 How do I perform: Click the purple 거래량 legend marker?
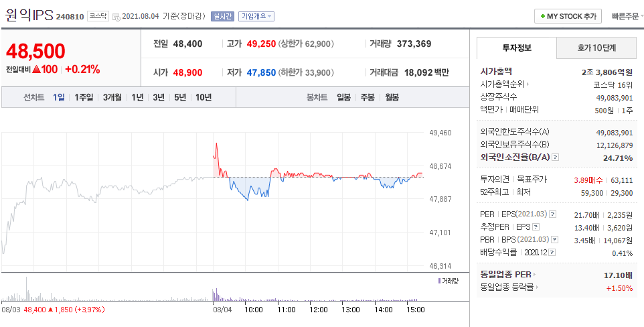[x=439, y=281]
